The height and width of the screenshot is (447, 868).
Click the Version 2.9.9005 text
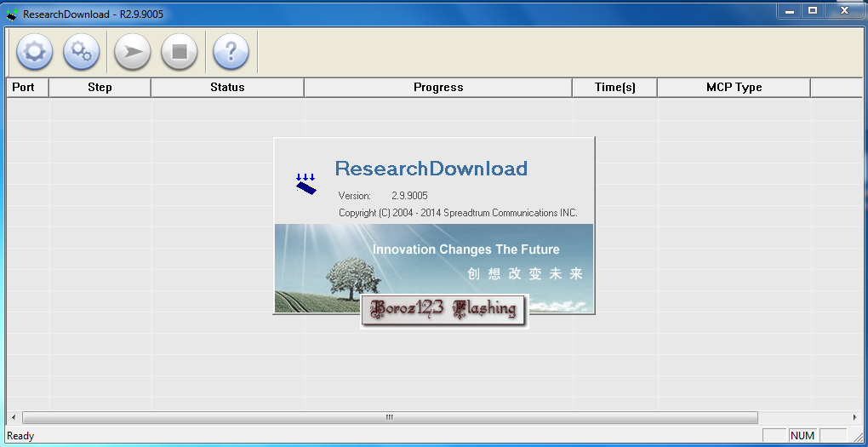point(383,196)
